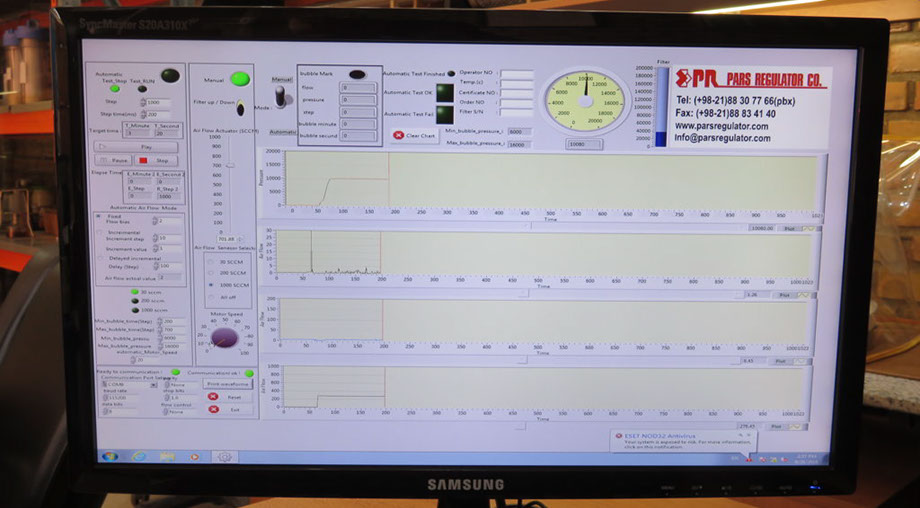
Task: Click the Operator NO input field
Action: pyautogui.click(x=516, y=73)
